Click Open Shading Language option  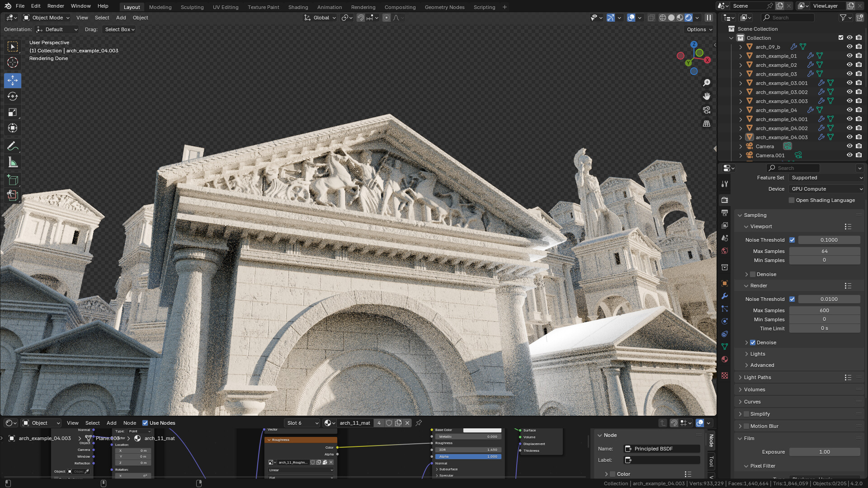[792, 200]
